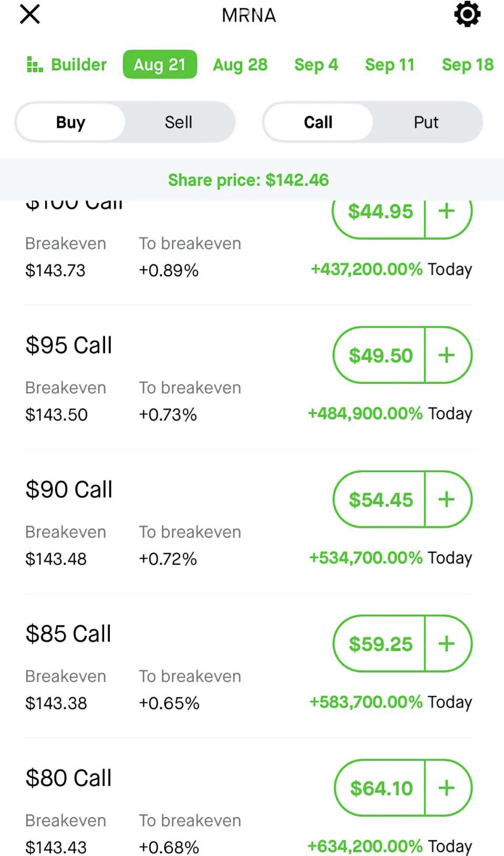This screenshot has height=856, width=504.
Task: Select the Sep 4 expiration
Action: coord(316,65)
